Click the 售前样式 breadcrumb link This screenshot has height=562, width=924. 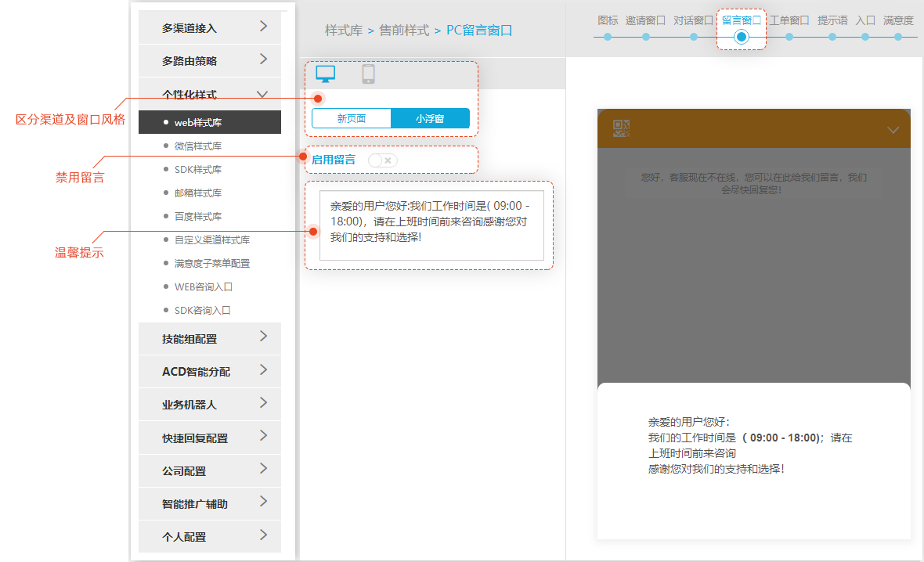[x=404, y=31]
